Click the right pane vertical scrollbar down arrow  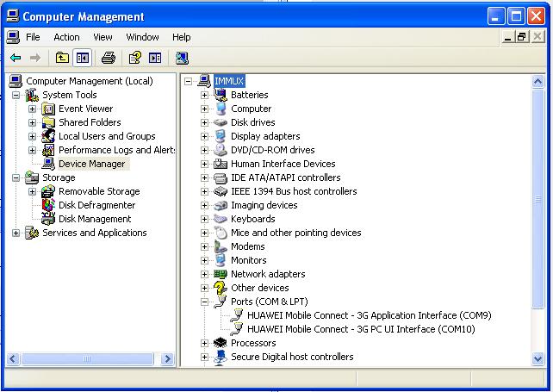click(537, 359)
